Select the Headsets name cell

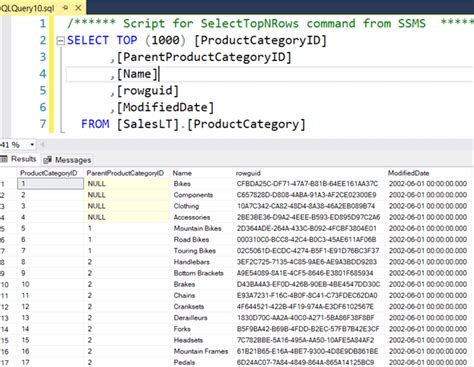pyautogui.click(x=188, y=340)
